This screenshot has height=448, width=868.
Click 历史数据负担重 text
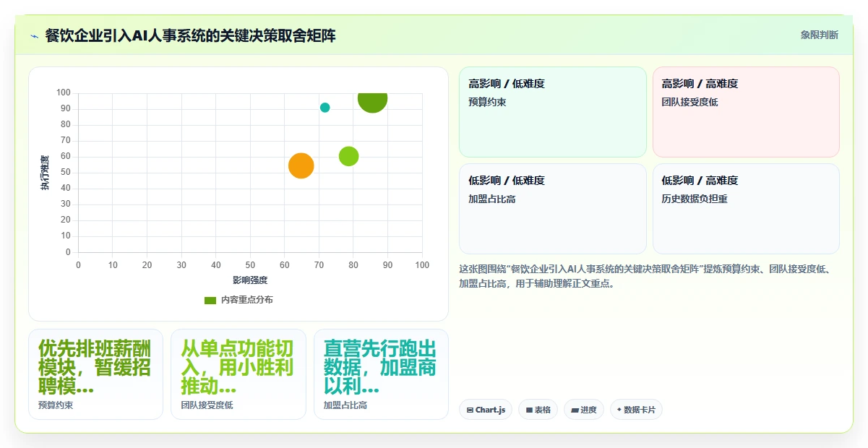click(695, 199)
